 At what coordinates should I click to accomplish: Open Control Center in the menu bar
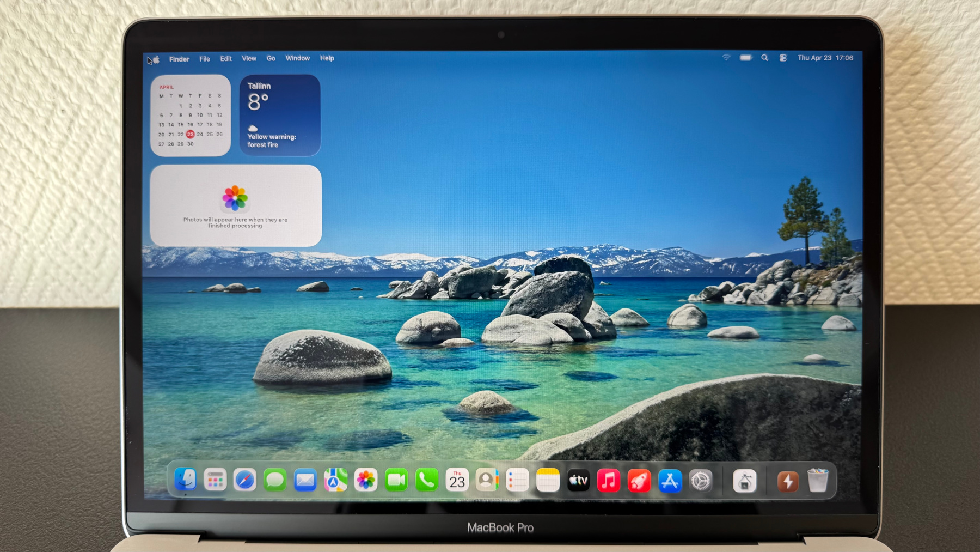click(783, 58)
